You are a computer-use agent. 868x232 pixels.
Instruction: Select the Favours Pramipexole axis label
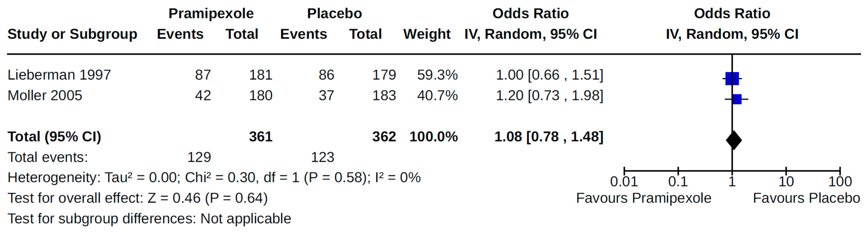click(x=644, y=198)
